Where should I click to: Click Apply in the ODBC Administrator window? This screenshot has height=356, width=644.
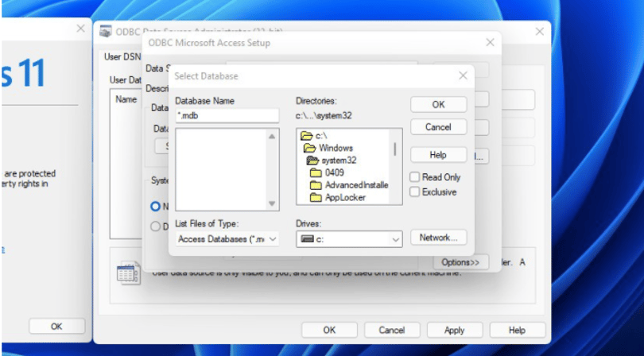[454, 330]
